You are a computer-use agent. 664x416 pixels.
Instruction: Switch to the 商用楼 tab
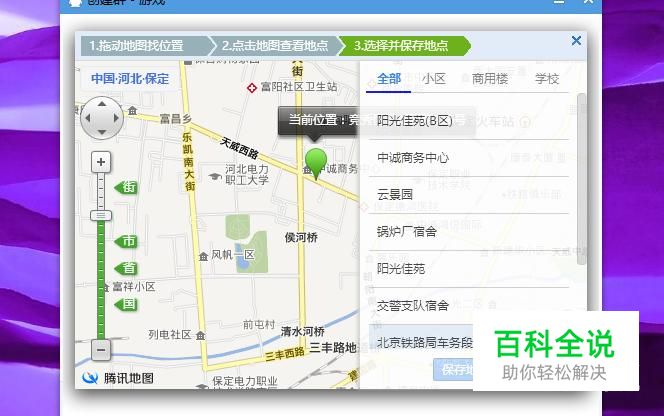490,79
